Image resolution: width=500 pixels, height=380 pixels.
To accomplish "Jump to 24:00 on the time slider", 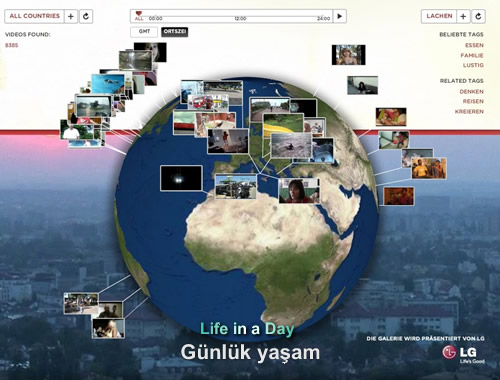I will (x=323, y=19).
